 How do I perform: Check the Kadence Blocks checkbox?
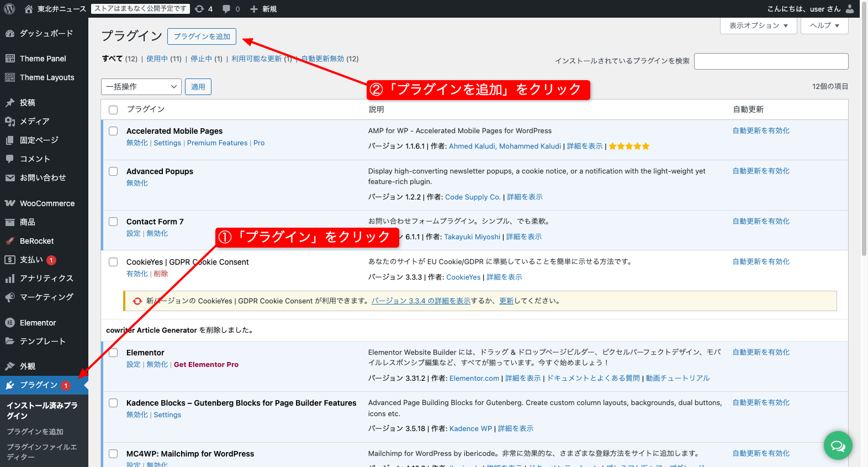[113, 403]
